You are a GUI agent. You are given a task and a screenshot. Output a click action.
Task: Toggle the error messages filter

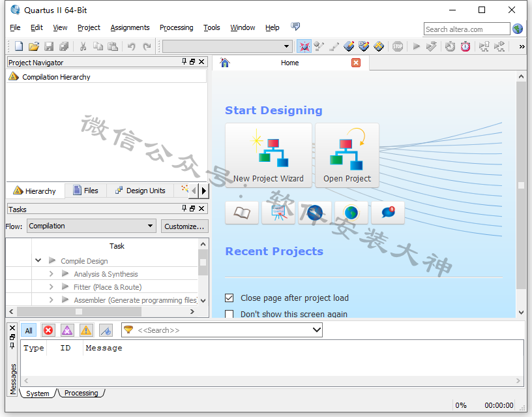48,330
